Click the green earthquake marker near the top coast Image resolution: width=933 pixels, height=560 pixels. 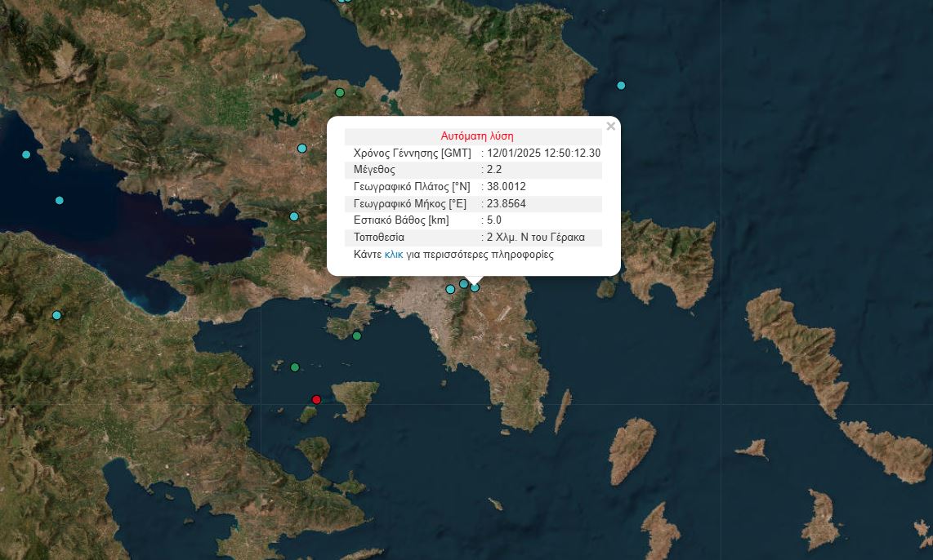point(339,93)
